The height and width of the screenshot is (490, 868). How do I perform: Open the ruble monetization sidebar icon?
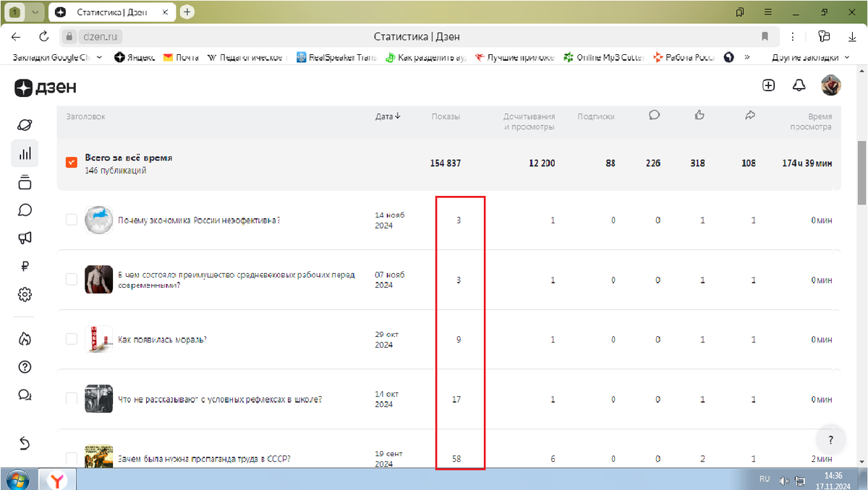click(25, 266)
